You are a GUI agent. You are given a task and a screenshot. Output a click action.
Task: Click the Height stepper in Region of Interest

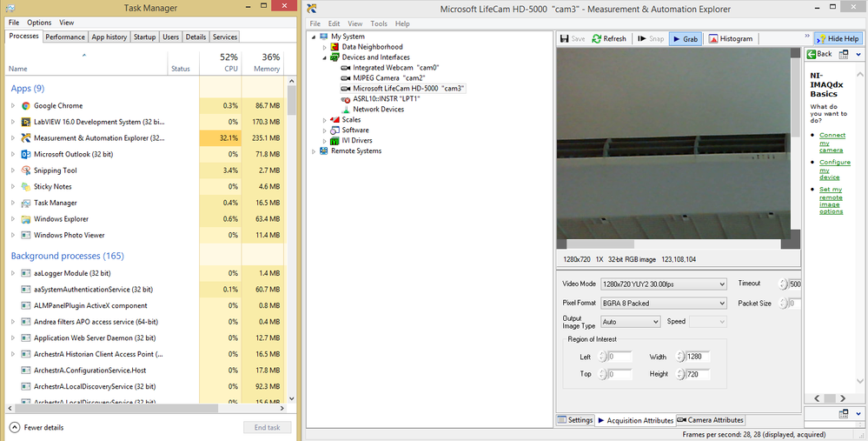pos(680,375)
